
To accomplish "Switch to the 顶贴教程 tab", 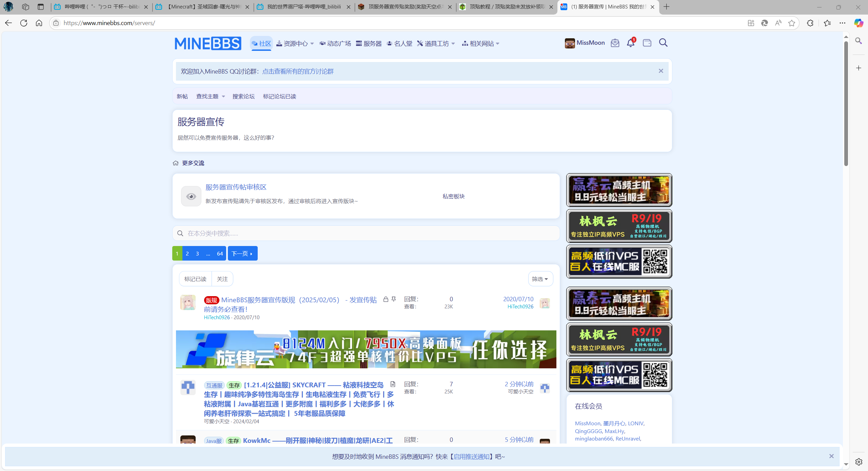I will pos(507,7).
